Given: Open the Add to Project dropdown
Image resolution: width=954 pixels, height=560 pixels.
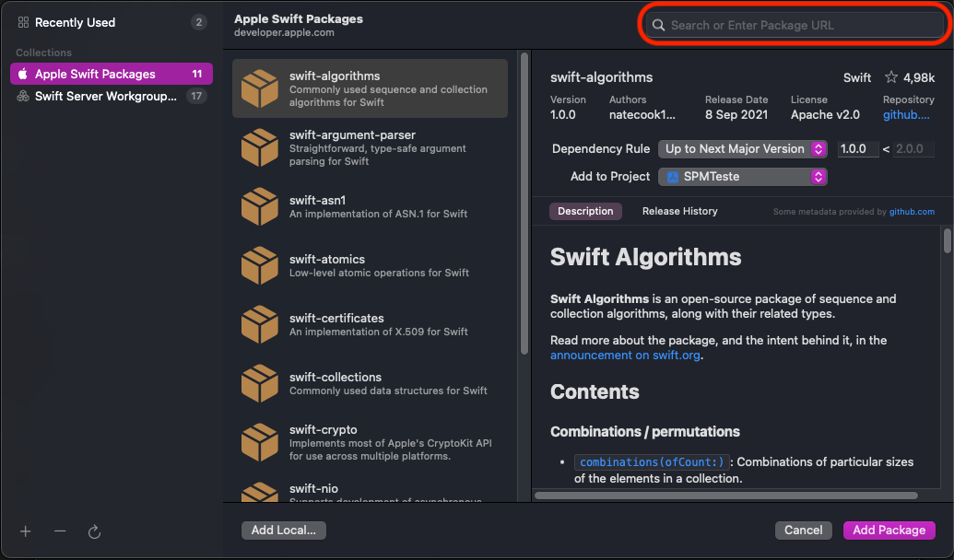Looking at the screenshot, I should click(742, 177).
